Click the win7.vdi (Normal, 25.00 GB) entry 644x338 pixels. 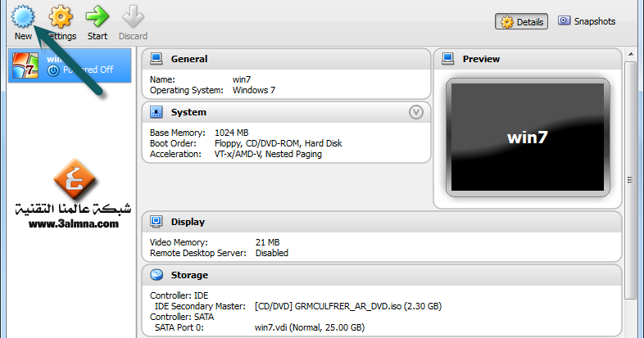coord(310,327)
